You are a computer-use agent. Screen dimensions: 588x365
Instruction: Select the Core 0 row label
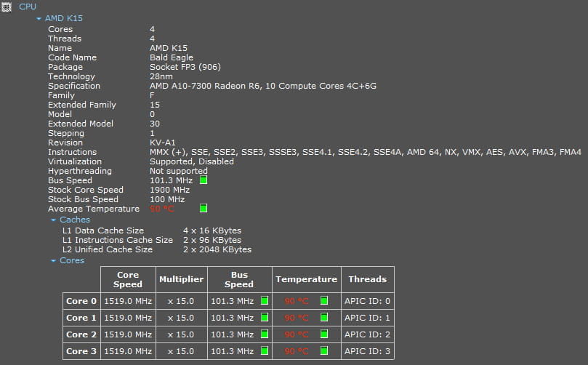click(x=81, y=301)
